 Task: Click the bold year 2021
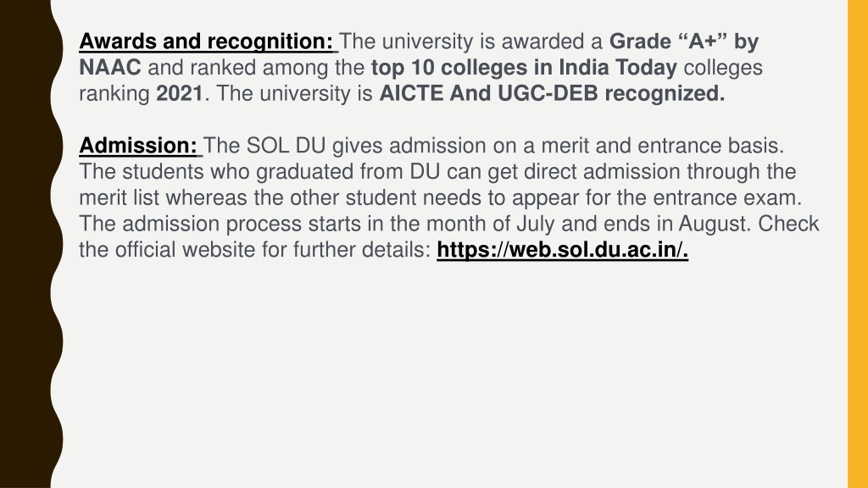point(180,93)
